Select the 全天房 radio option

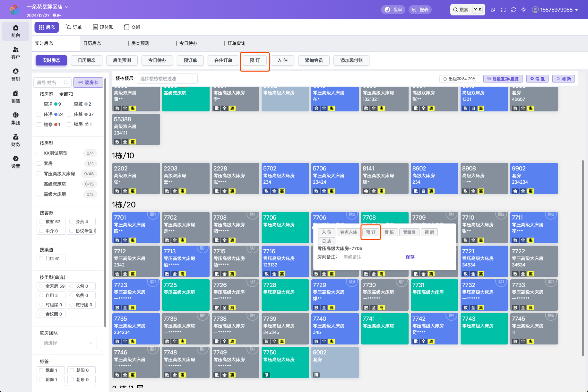point(41,286)
